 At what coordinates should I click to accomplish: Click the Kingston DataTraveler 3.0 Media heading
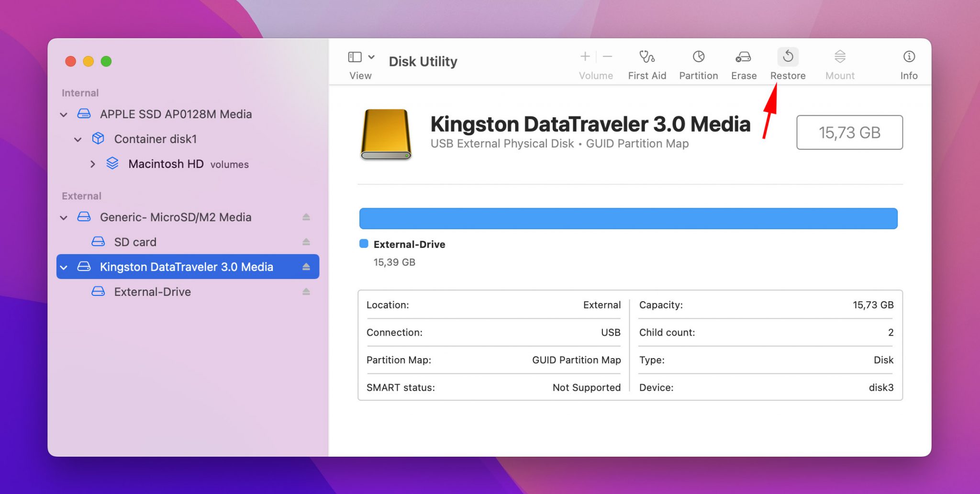click(x=590, y=124)
